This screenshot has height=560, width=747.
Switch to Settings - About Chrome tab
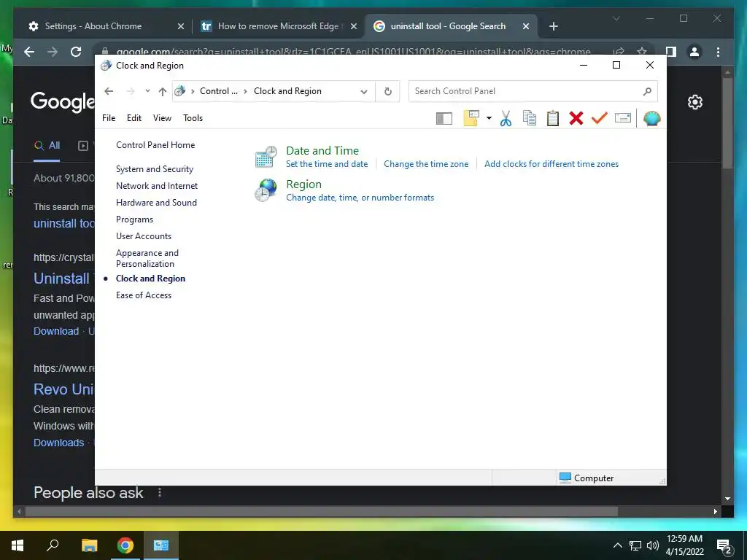[x=106, y=26]
